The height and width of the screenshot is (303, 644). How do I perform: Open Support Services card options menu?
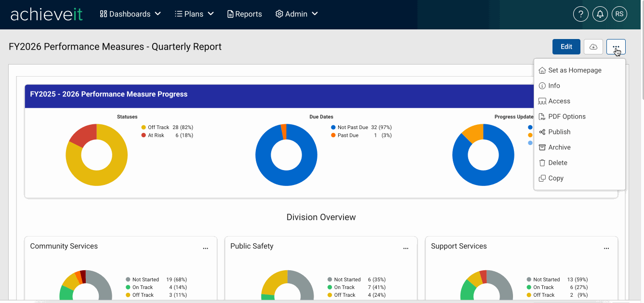click(x=606, y=248)
